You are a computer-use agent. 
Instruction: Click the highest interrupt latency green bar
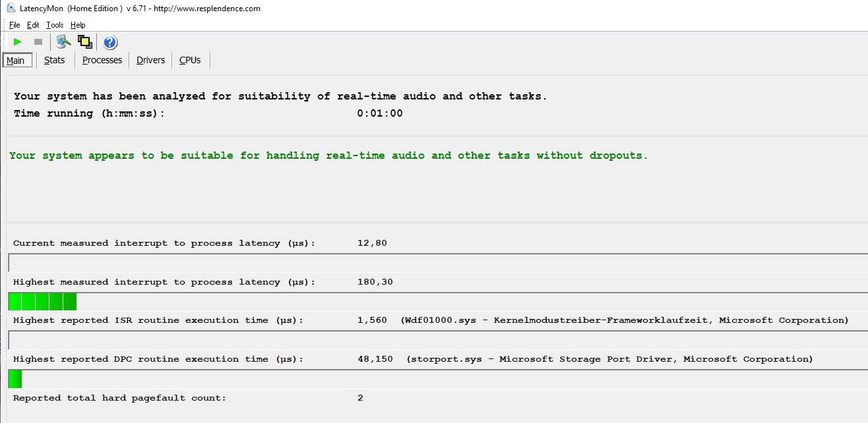pos(43,302)
